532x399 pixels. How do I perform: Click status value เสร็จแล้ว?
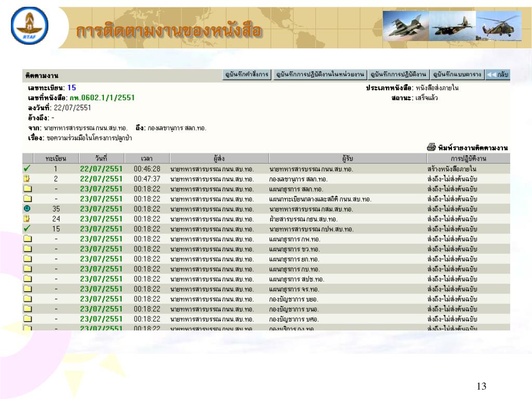427,98
